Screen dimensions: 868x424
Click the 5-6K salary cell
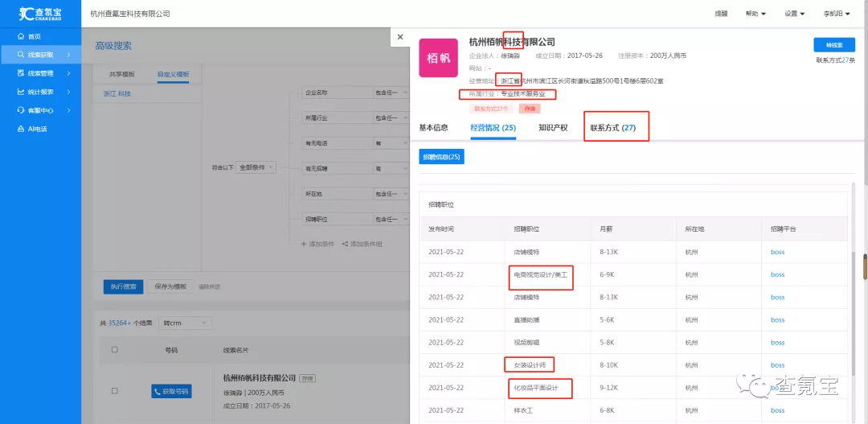608,319
